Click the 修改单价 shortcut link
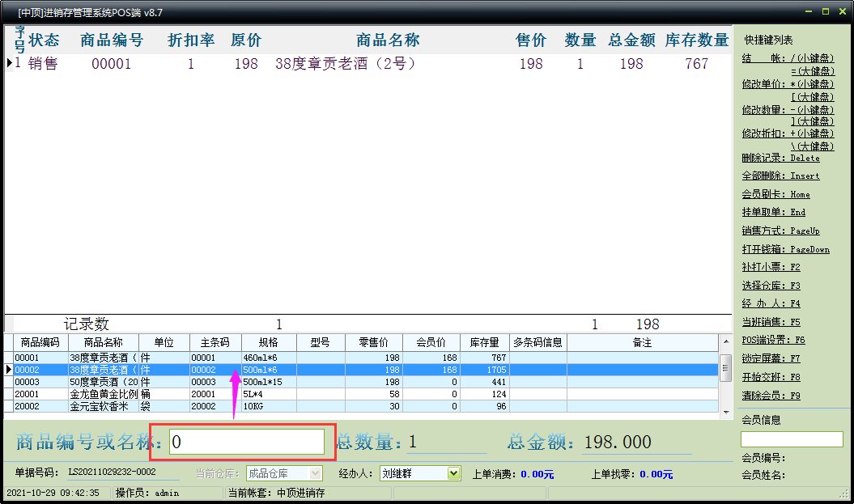The image size is (854, 504). click(788, 84)
